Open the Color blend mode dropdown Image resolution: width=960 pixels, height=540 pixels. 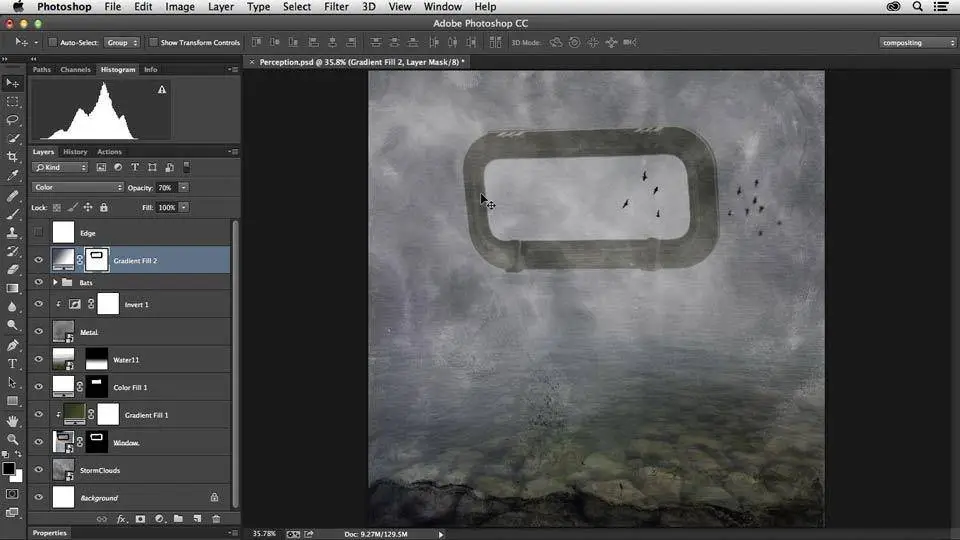[x=78, y=187]
